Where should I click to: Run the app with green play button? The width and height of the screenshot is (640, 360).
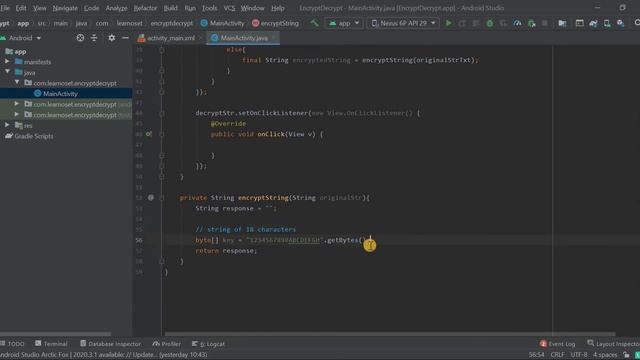449,23
